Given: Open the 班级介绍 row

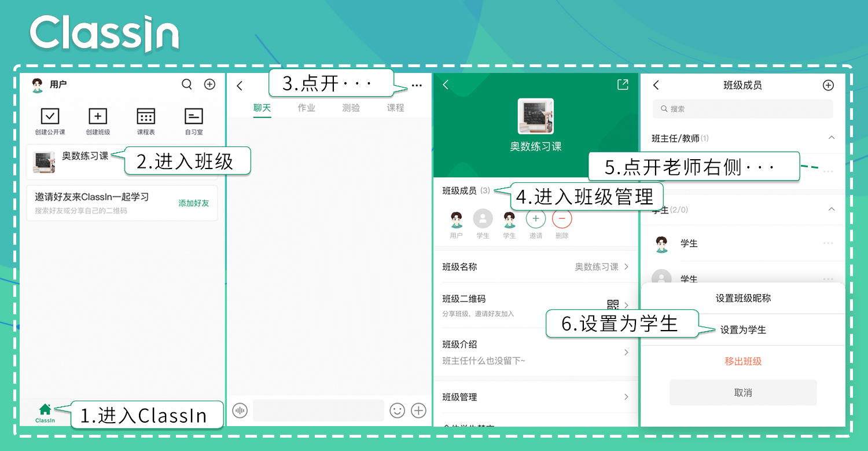Looking at the screenshot, I should click(x=536, y=353).
